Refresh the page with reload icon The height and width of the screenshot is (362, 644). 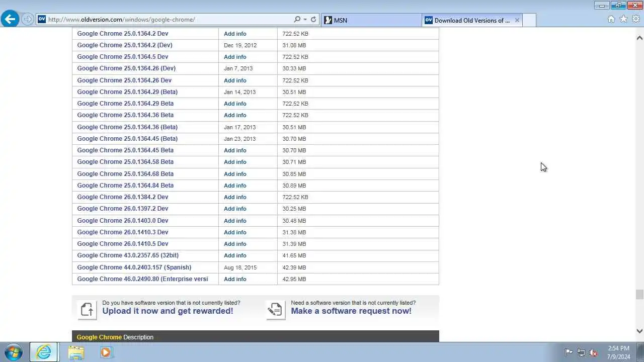click(313, 20)
